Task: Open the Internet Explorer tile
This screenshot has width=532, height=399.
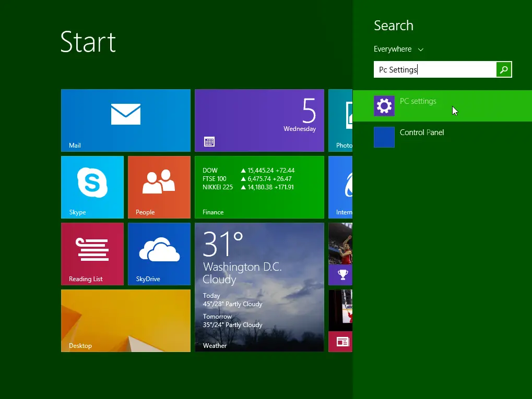Action: point(340,187)
